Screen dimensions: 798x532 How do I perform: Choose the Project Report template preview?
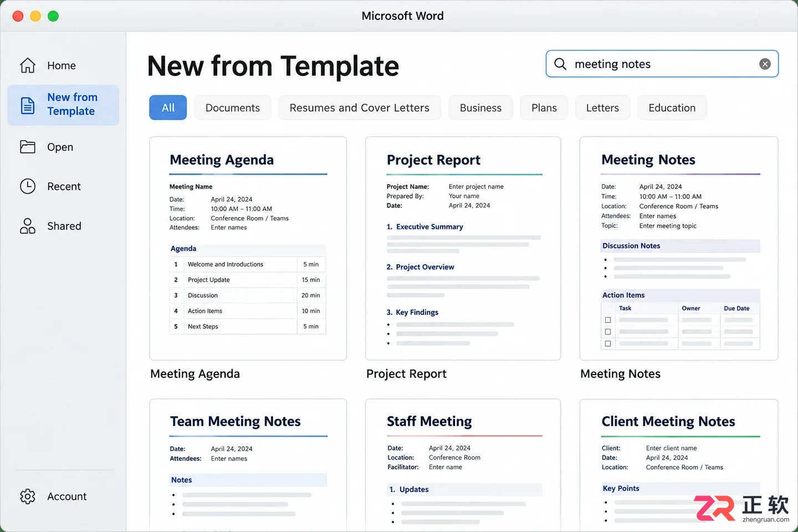pyautogui.click(x=463, y=248)
